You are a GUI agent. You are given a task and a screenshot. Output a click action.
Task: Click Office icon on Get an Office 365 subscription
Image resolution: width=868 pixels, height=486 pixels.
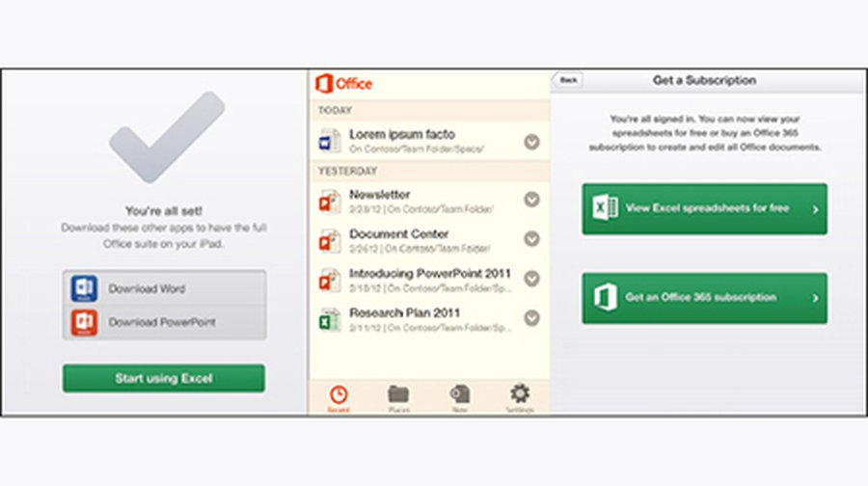[x=605, y=297]
